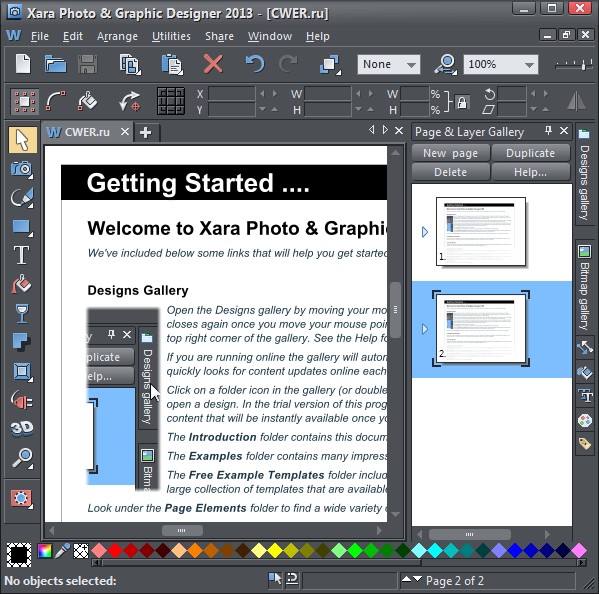Click the red Delete X icon
599x594 pixels.
pos(213,63)
